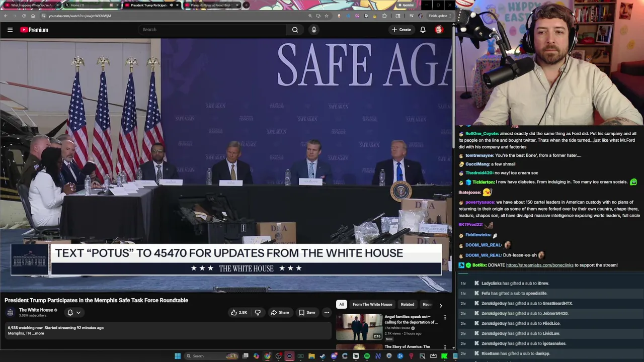Open The White House channel avatar
Image resolution: width=644 pixels, height=362 pixels.
[x=10, y=312]
